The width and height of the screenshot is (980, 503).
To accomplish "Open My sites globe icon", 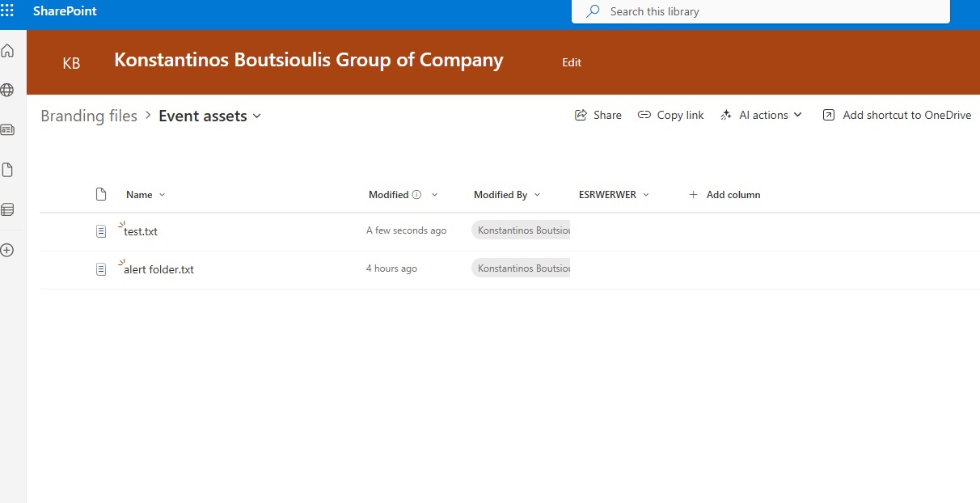I will coord(7,90).
